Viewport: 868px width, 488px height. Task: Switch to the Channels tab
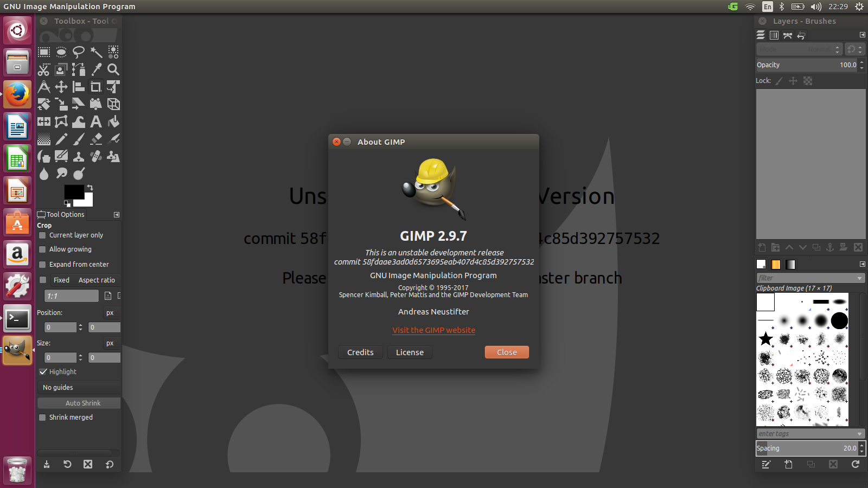pos(774,35)
